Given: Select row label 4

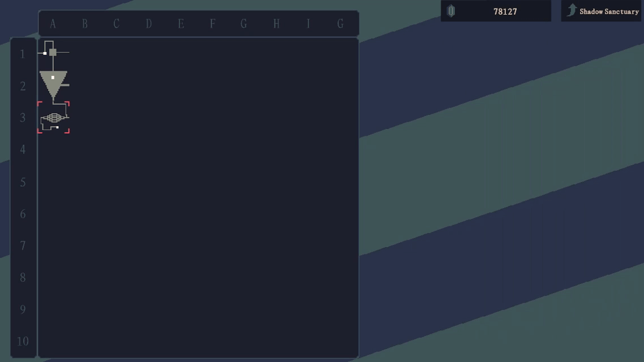Looking at the screenshot, I should 23,149.
